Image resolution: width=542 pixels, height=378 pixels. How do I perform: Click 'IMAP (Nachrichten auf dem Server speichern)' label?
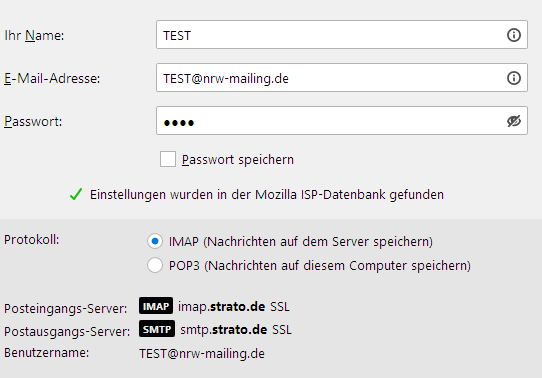click(x=301, y=241)
